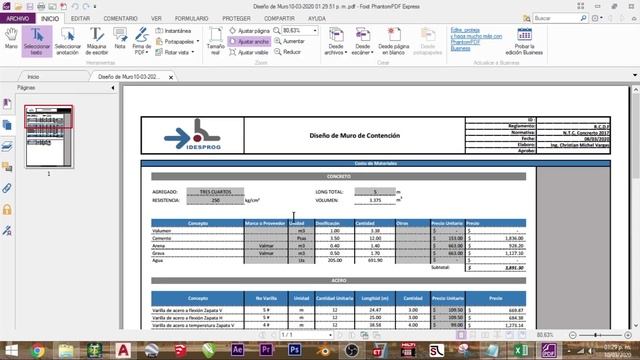Undo icon in quick access toolbar
Screen dimensions: 640x360
pos(75,7)
